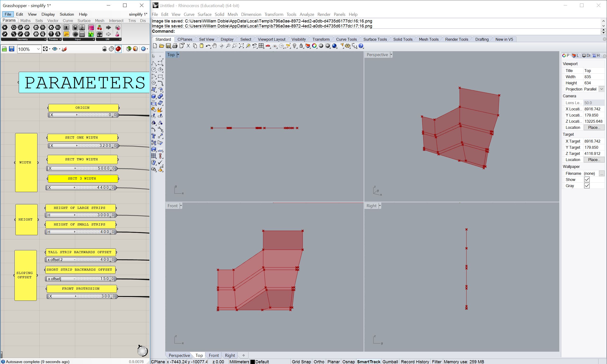
Task: Select the shaded red preview mode icon
Action: click(x=118, y=49)
